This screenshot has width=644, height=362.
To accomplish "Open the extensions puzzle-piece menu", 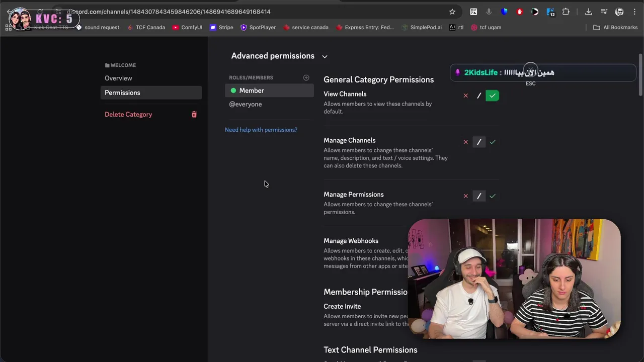I will 566,12.
